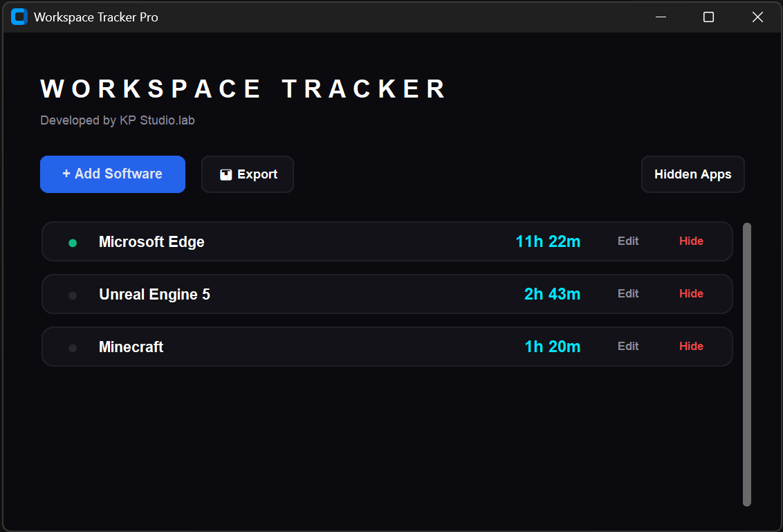The image size is (783, 532).
Task: Select the Microsoft Edge row name
Action: [x=151, y=242]
